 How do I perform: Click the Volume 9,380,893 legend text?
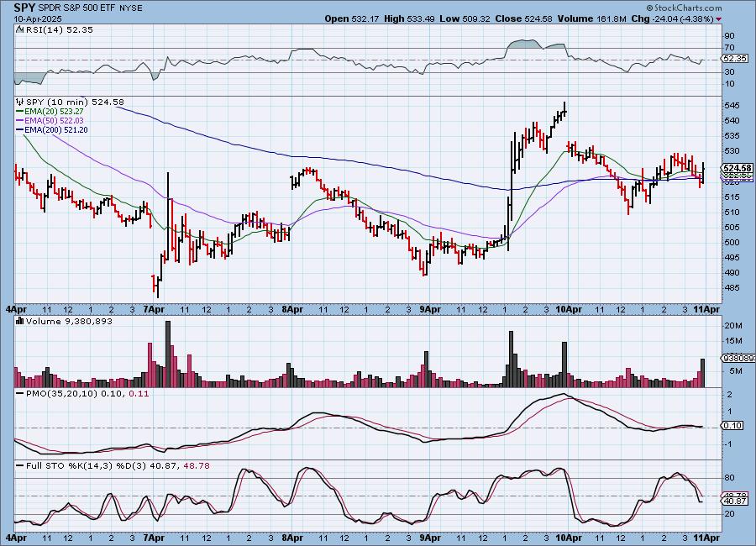coord(69,321)
